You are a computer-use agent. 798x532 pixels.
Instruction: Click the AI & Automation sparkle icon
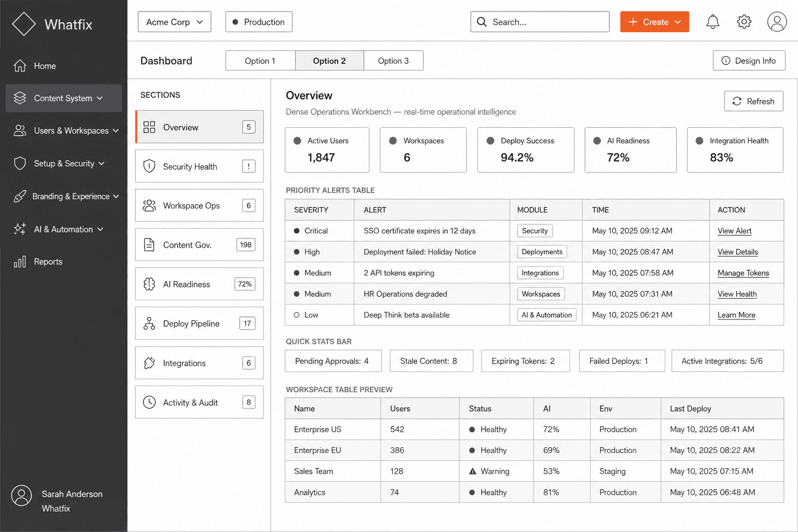click(20, 229)
